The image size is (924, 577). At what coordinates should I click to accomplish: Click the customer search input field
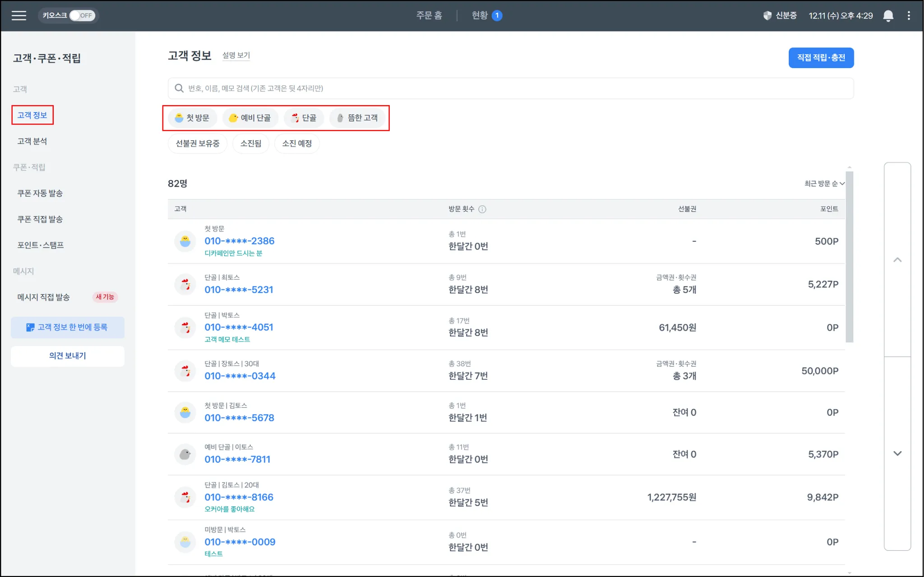point(510,88)
